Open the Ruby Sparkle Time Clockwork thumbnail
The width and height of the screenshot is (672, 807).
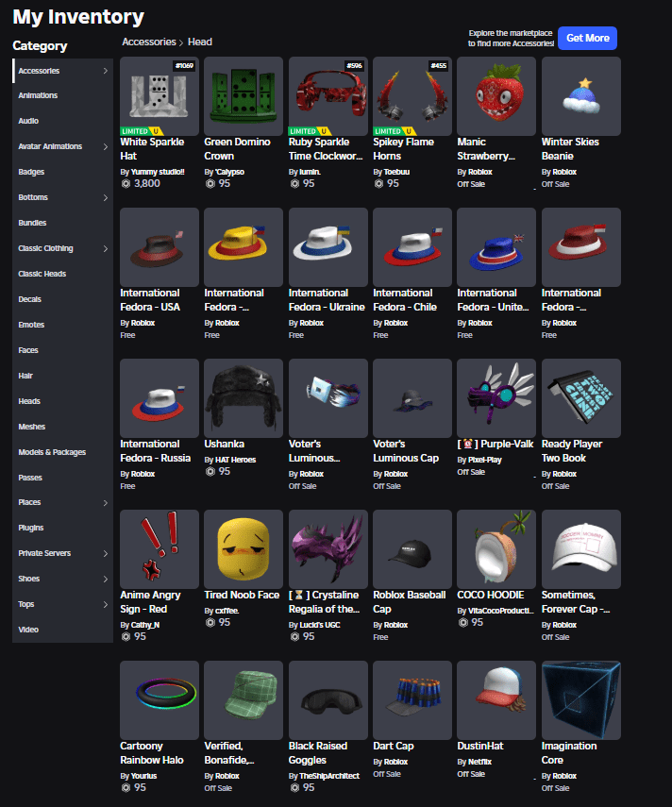328,96
